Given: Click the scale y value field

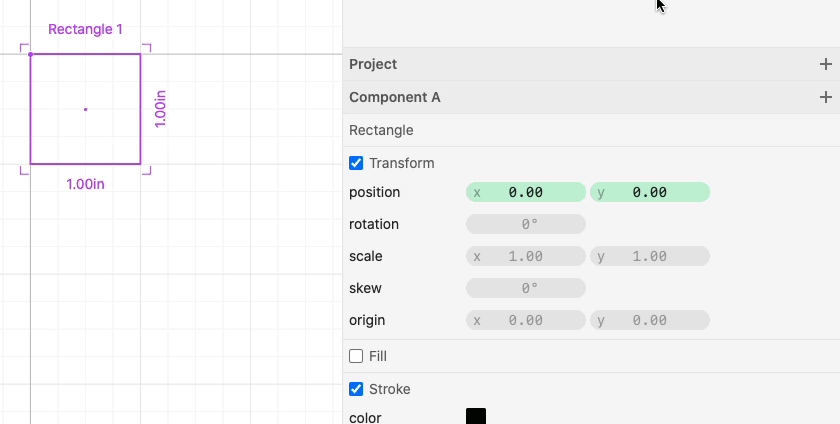Looking at the screenshot, I should (x=650, y=256).
